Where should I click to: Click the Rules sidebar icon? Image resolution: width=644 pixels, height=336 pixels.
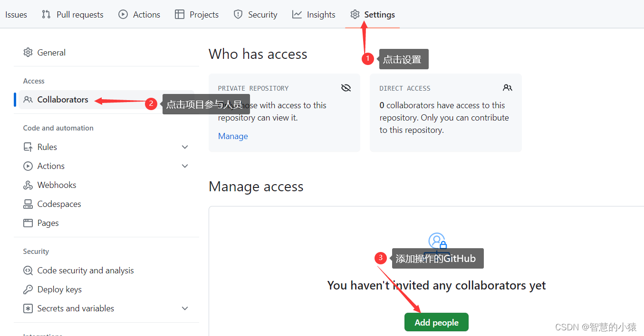tap(28, 147)
